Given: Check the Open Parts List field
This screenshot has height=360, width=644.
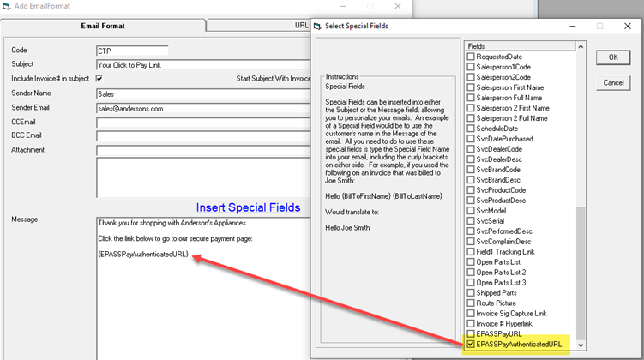Looking at the screenshot, I should tap(471, 262).
